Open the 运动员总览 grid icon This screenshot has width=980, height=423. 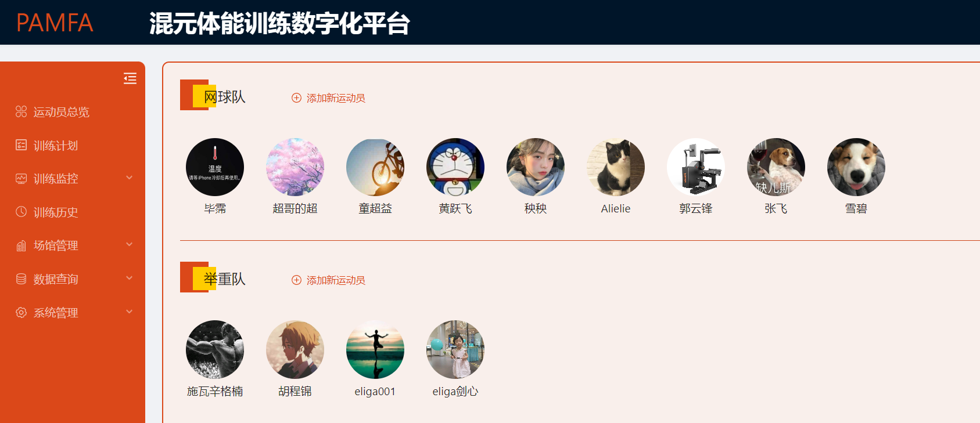(21, 111)
